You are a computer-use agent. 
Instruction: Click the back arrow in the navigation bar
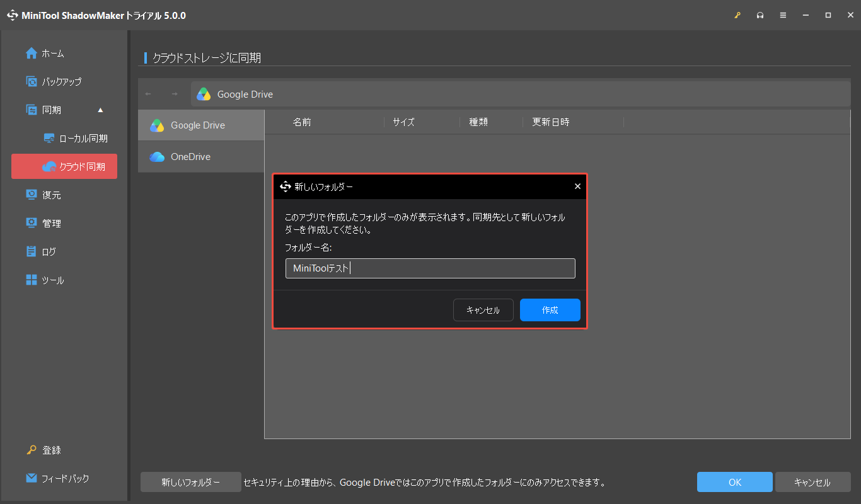pos(148,94)
